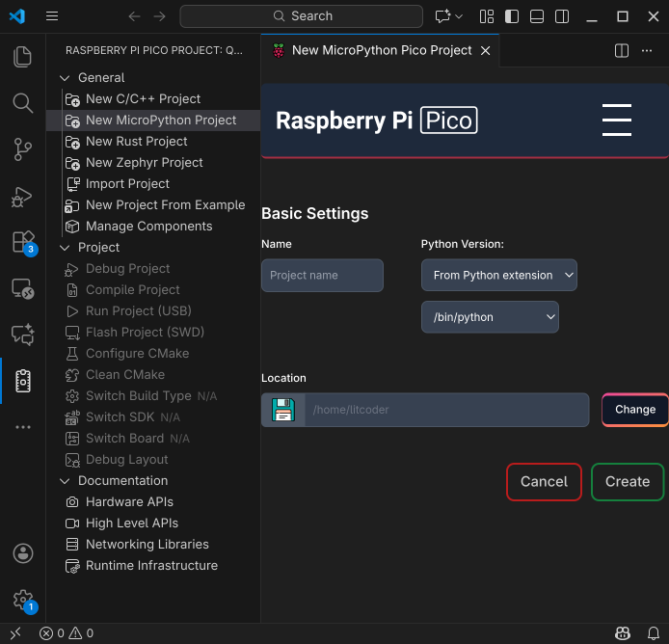The width and height of the screenshot is (669, 644).
Task: Select New Rust Project in sidebar
Action: coord(136,142)
